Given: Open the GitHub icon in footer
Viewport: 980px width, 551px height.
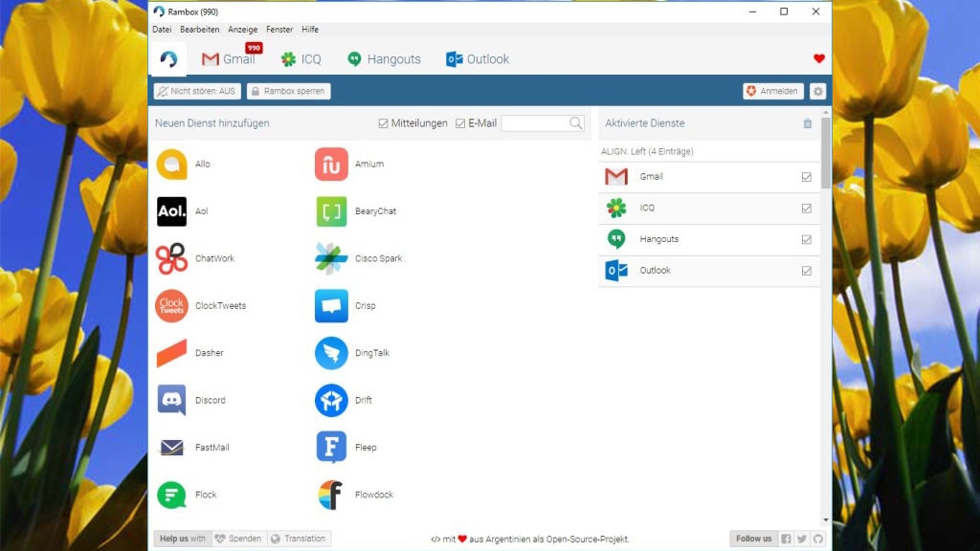Looking at the screenshot, I should 817,539.
